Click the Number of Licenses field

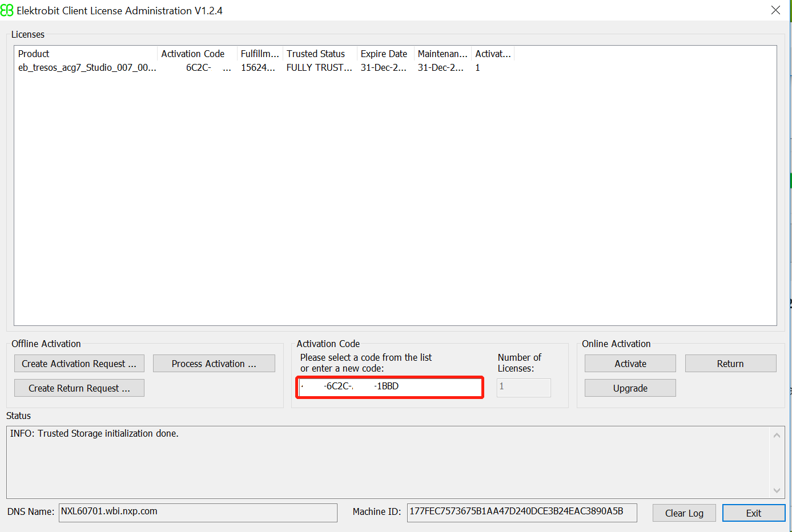click(x=524, y=387)
